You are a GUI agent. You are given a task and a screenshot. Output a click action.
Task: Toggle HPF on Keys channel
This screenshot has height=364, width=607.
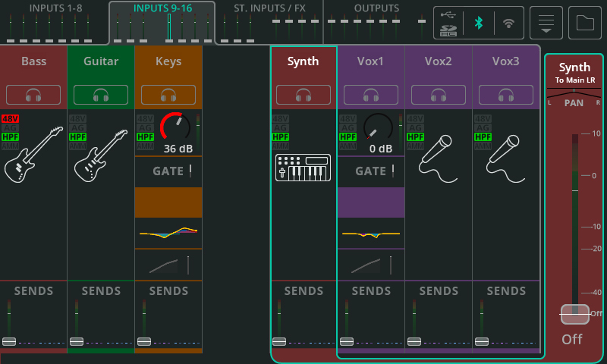[x=145, y=137]
